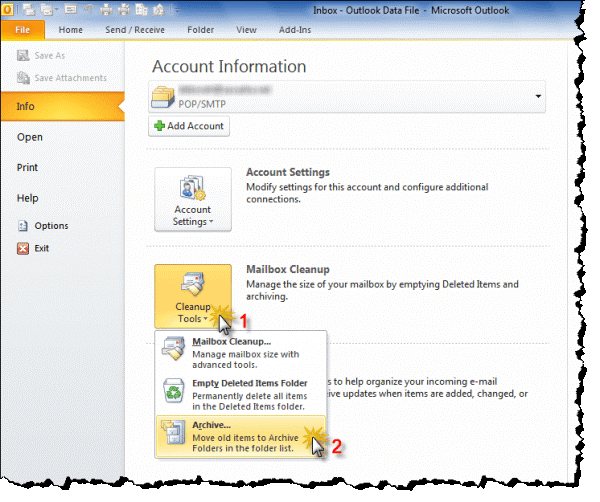
Task: Open the Cleanup Tools dropdown button
Action: (x=193, y=296)
